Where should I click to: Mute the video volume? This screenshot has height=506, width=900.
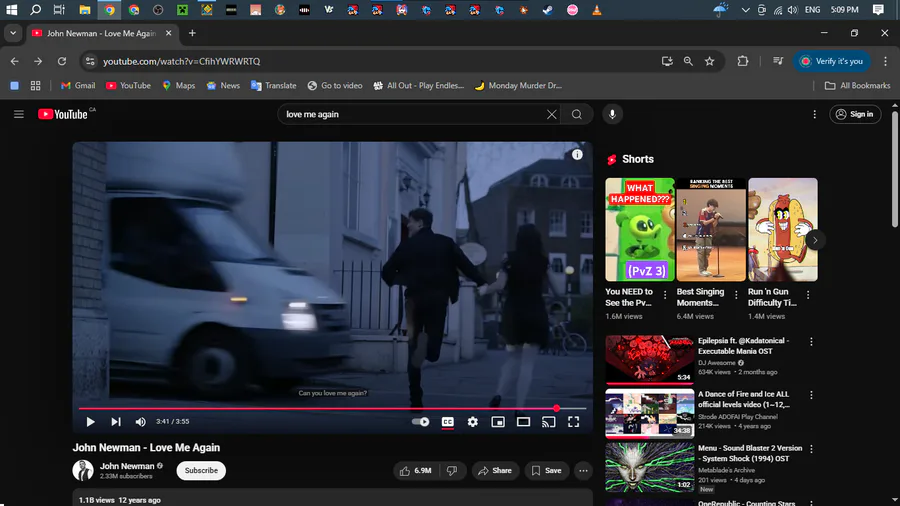click(141, 422)
